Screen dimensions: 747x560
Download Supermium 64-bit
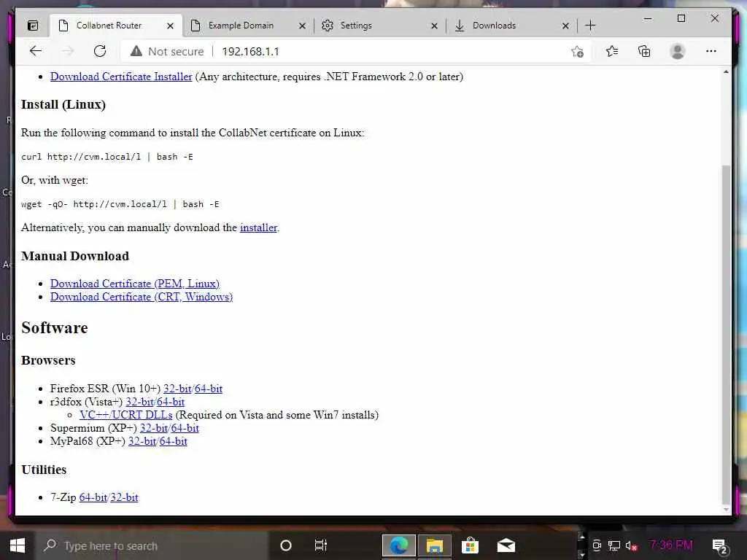point(185,428)
